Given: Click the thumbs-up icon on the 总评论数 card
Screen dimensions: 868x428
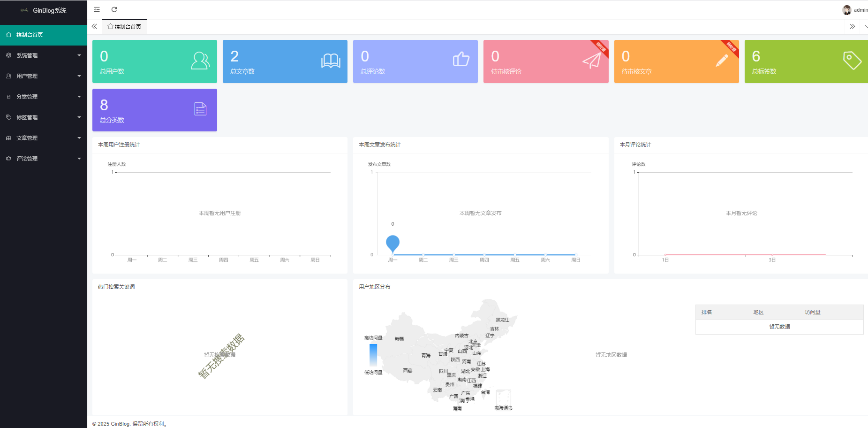Looking at the screenshot, I should (461, 60).
